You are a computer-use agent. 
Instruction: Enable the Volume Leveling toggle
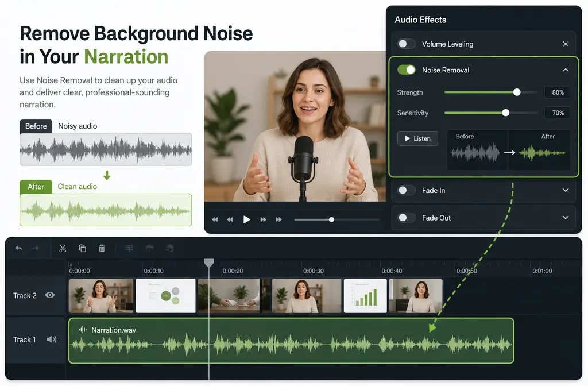click(x=407, y=44)
